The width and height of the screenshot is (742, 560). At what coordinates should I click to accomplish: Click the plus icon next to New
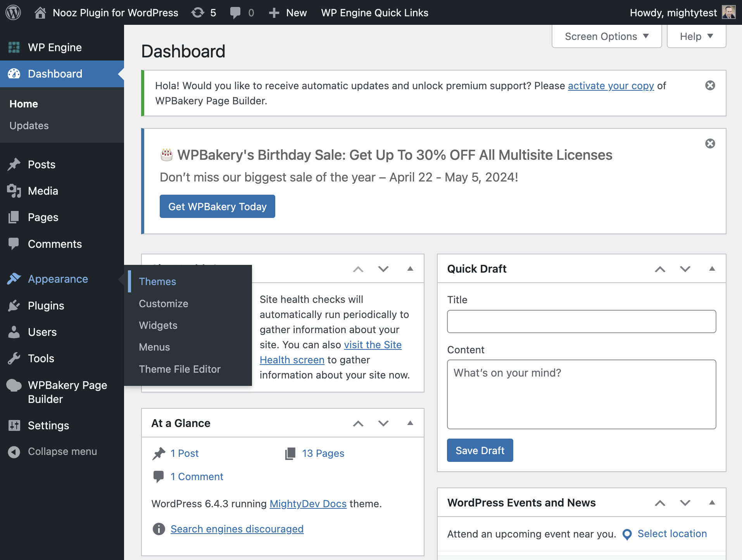click(x=274, y=13)
